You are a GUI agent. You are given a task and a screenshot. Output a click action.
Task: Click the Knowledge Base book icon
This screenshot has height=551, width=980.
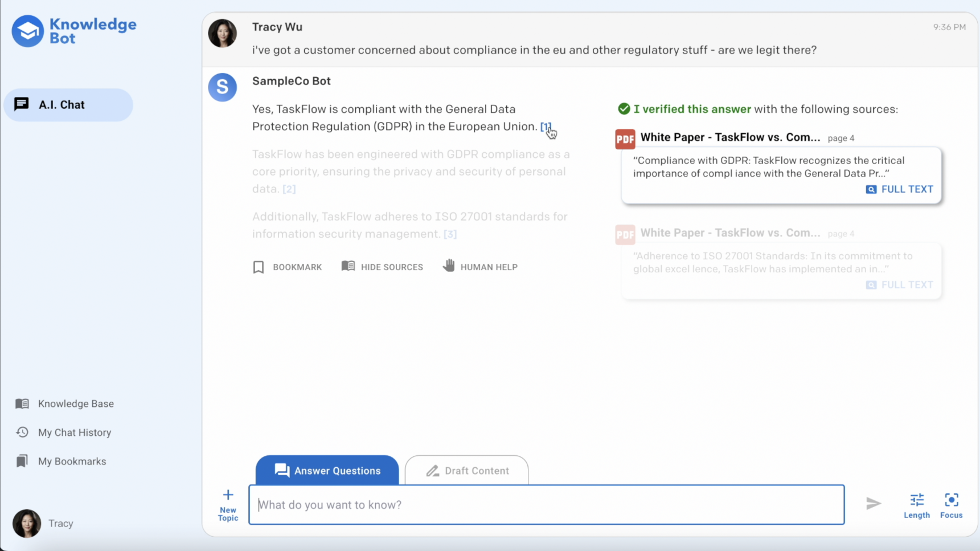pyautogui.click(x=22, y=403)
